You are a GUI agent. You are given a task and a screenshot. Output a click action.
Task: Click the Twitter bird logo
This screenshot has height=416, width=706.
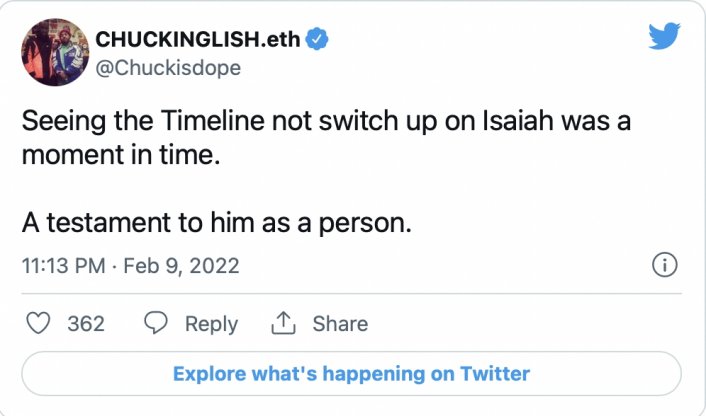664,37
